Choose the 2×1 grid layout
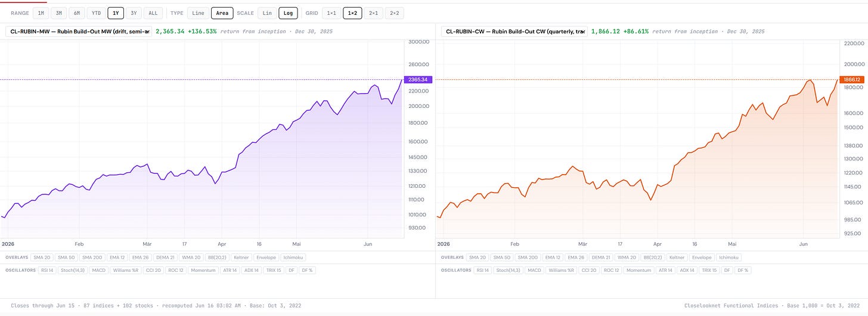The height and width of the screenshot is (316, 868). pos(373,13)
